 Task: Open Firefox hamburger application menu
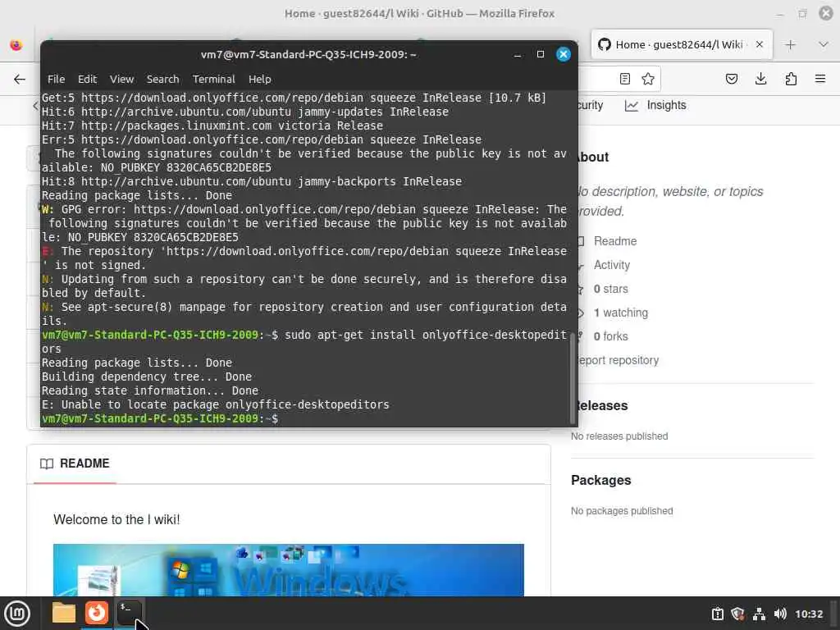pos(820,80)
